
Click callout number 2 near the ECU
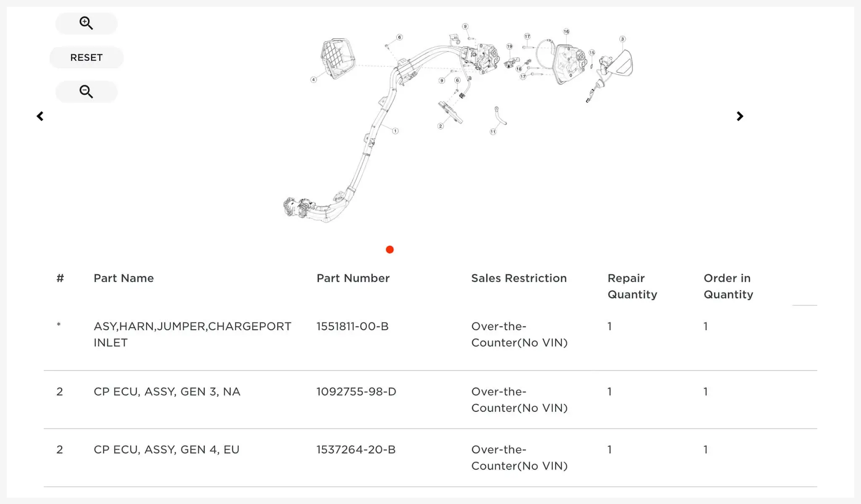[x=441, y=126]
